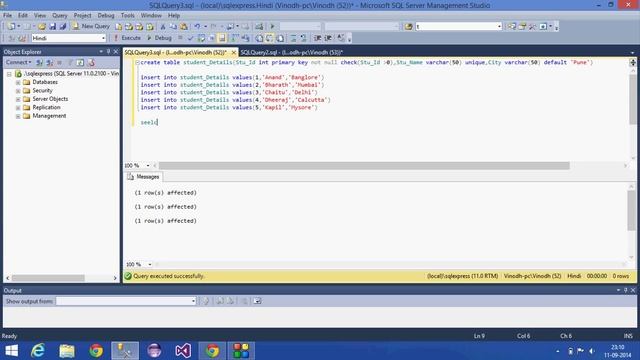Open the Tools menu
640x360 pixels.
tap(128, 16)
